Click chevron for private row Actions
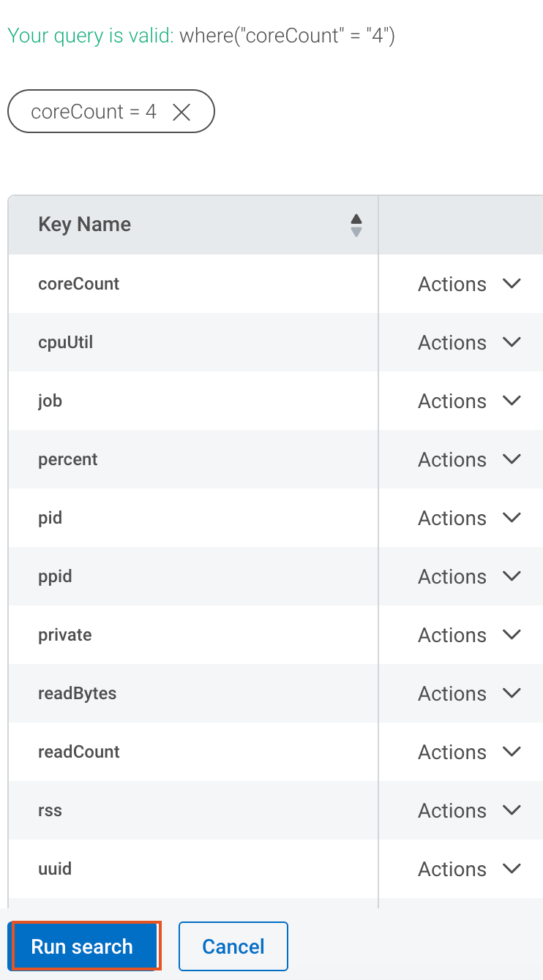This screenshot has height=980, width=543. click(x=512, y=635)
